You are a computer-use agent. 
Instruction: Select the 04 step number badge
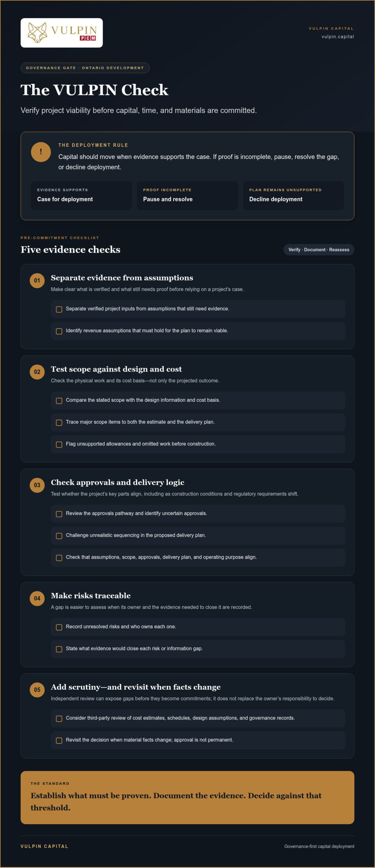pyautogui.click(x=37, y=598)
